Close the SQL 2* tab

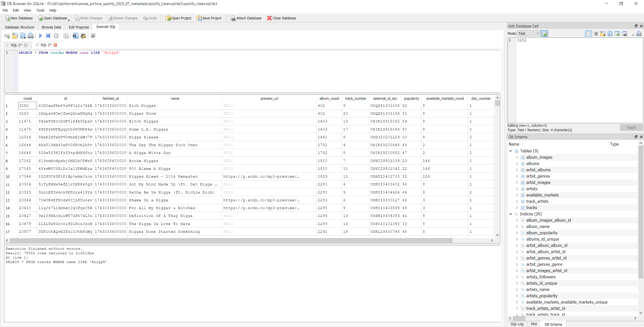pos(55,45)
